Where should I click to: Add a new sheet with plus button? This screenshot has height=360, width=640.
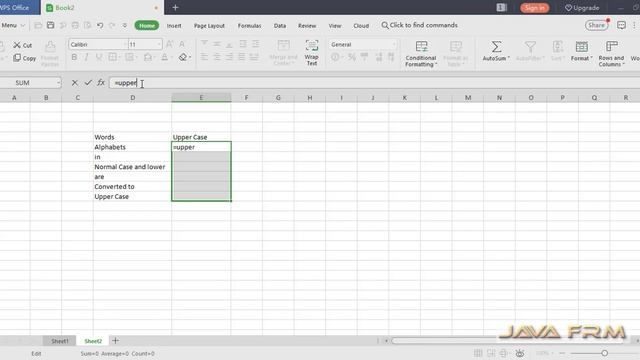pyautogui.click(x=116, y=340)
